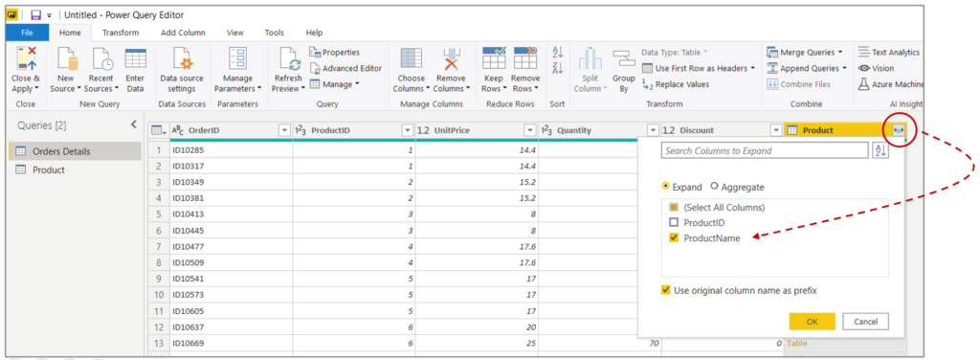Viewport: 980px width, 360px height.
Task: Confirm expansion with OK button
Action: point(812,322)
